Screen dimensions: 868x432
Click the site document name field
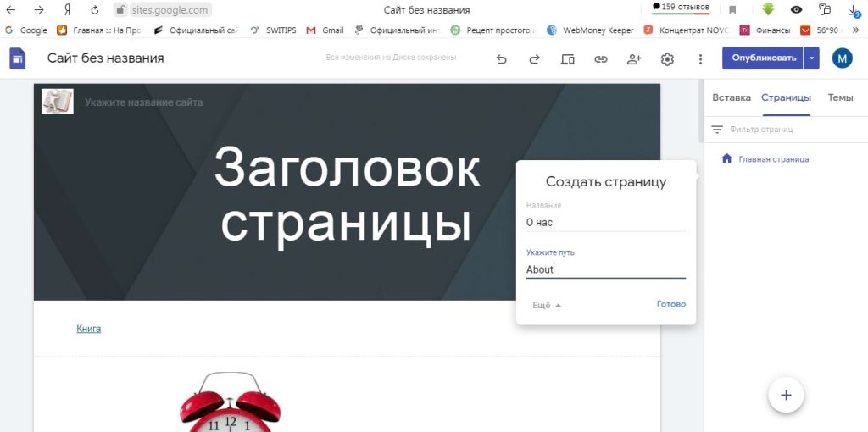point(105,58)
